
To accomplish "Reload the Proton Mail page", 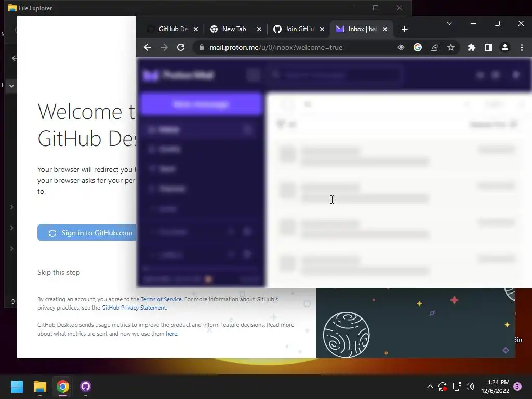I will (x=181, y=47).
